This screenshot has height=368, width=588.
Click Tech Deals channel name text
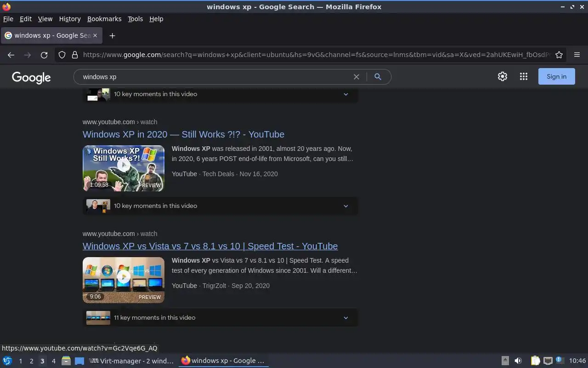pos(218,174)
